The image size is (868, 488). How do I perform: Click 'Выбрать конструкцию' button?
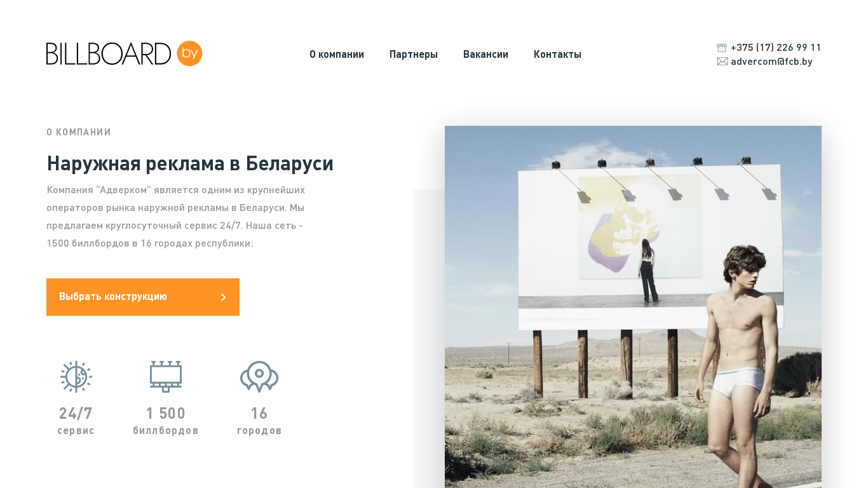click(x=143, y=297)
